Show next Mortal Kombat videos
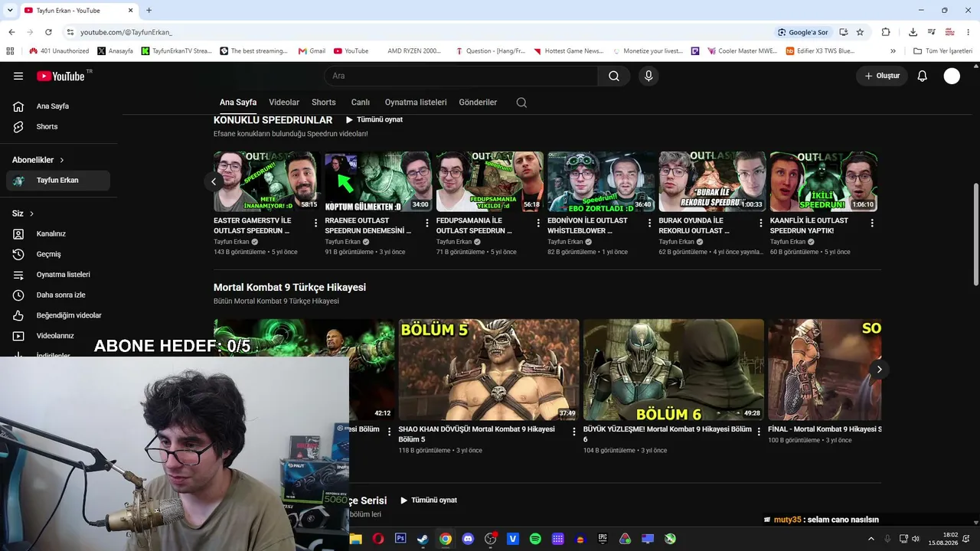The height and width of the screenshot is (551, 980). (x=879, y=370)
